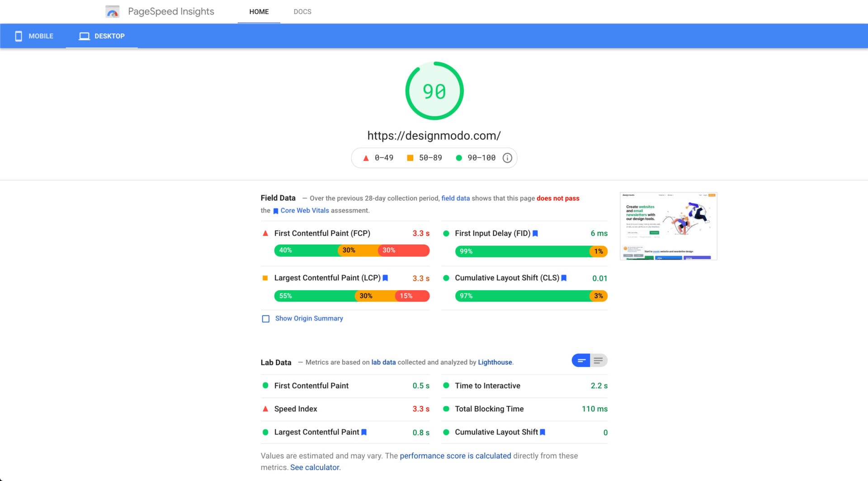Click the FCP distribution bar
This screenshot has height=481, width=868.
click(352, 250)
